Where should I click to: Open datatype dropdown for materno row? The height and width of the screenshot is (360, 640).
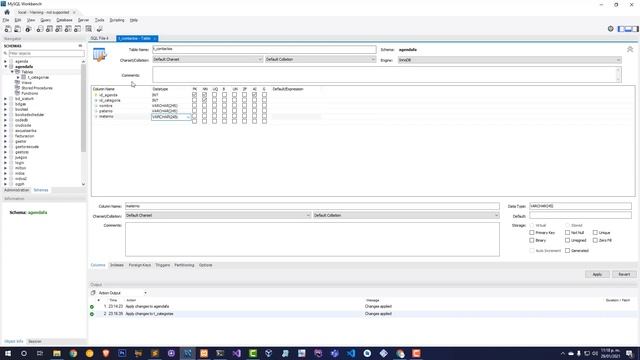click(188, 117)
